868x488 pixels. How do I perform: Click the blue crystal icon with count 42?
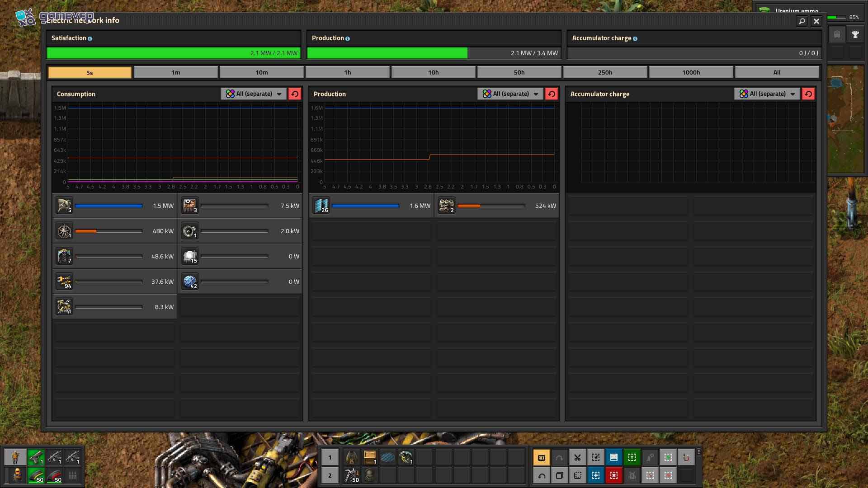(189, 282)
